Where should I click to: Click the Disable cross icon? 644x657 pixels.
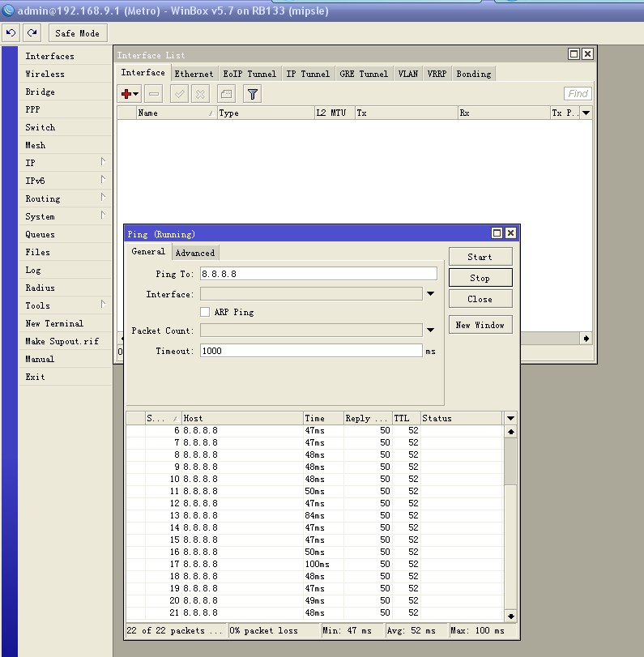[200, 94]
